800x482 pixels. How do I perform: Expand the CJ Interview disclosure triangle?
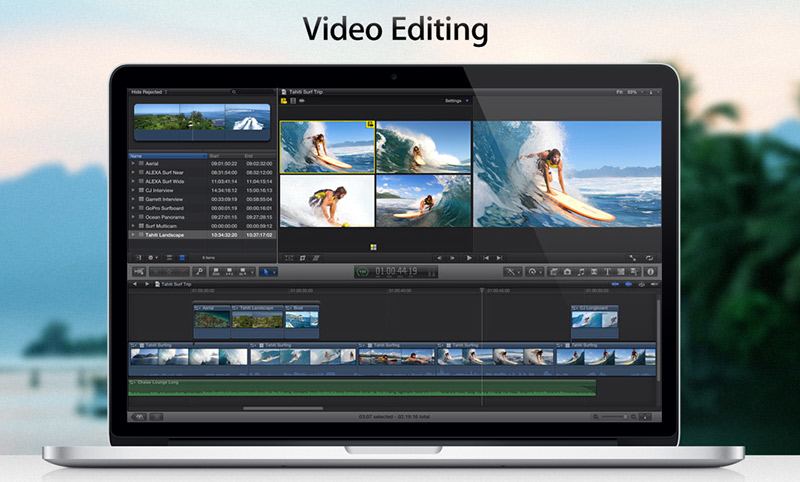pyautogui.click(x=133, y=190)
